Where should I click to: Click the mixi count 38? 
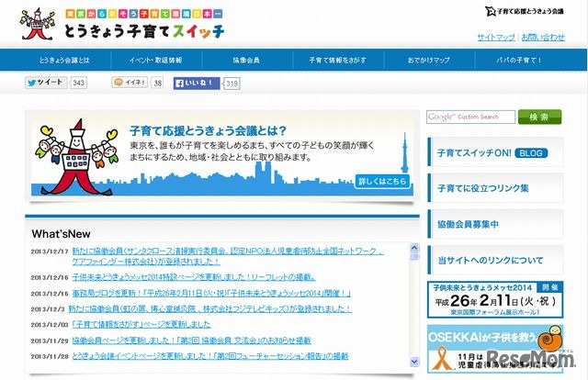coord(158,83)
